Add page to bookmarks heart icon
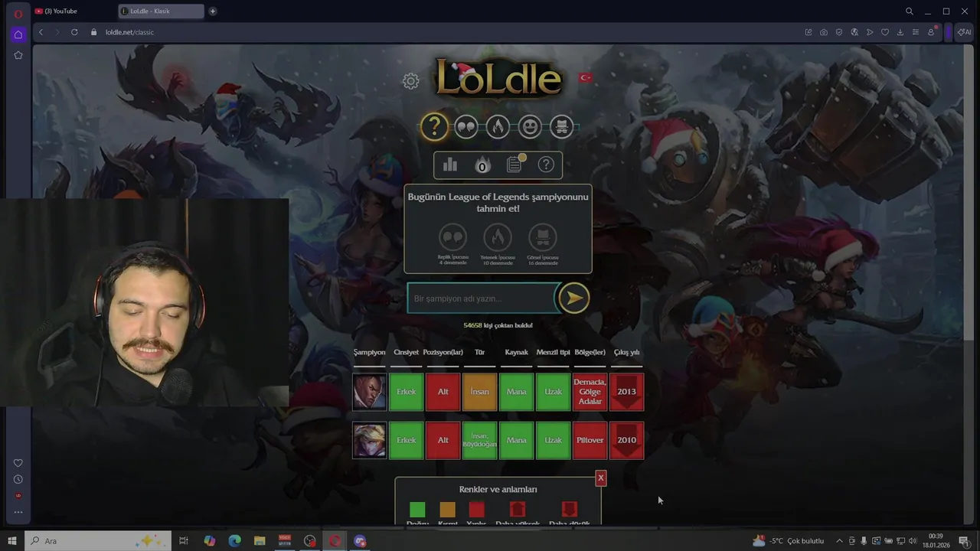Screen dimensions: 980x551 885,32
